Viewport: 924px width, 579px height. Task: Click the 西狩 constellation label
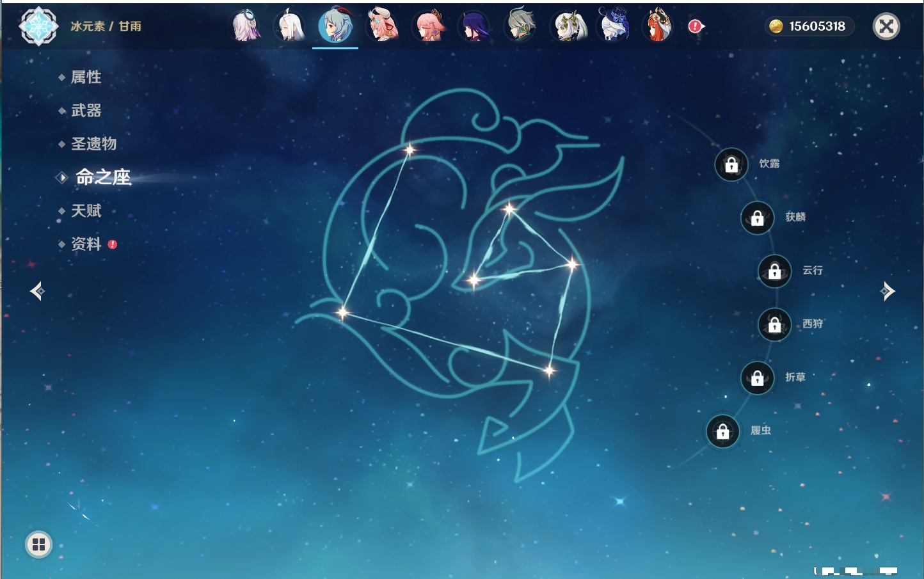[813, 324]
